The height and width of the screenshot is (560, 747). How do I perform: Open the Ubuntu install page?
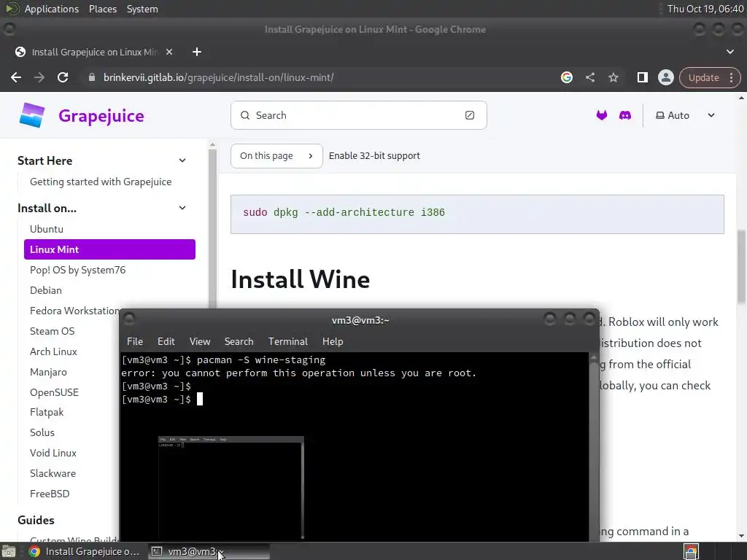pos(46,229)
